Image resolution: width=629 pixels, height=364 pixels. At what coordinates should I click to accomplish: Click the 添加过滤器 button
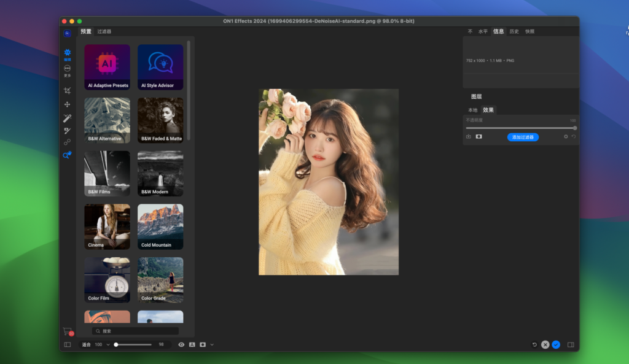coord(523,137)
